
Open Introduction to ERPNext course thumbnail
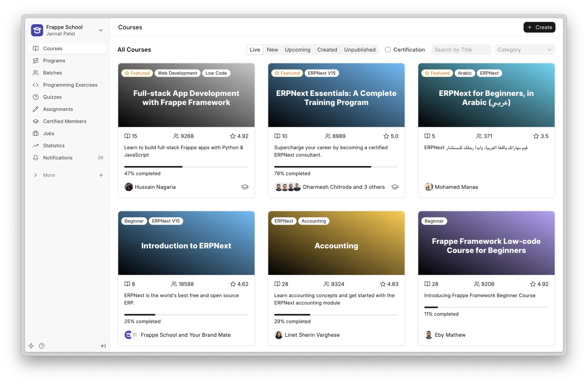coord(186,243)
